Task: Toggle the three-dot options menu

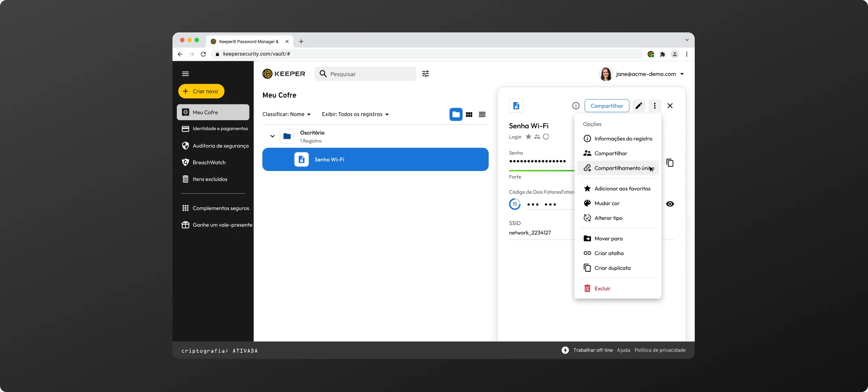Action: (655, 106)
